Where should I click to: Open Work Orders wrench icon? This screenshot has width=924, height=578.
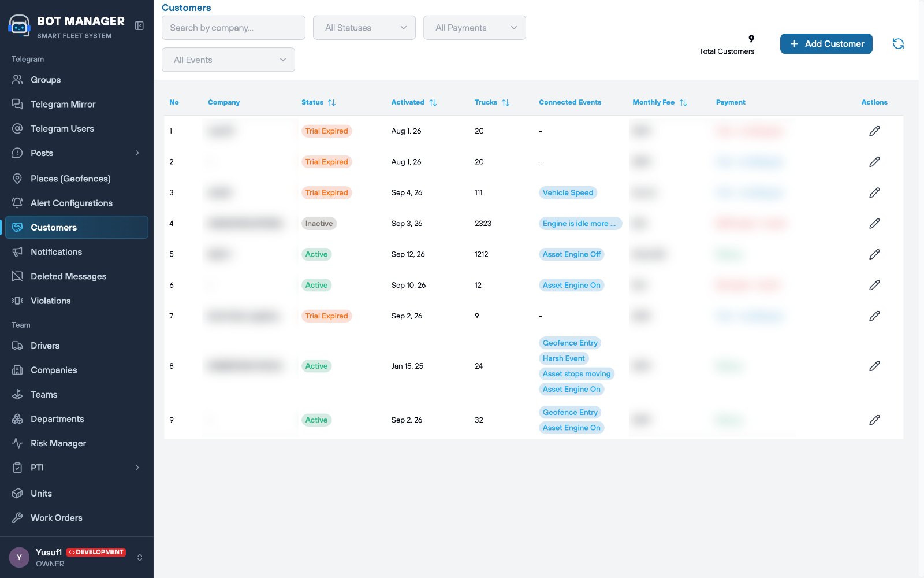(x=17, y=518)
